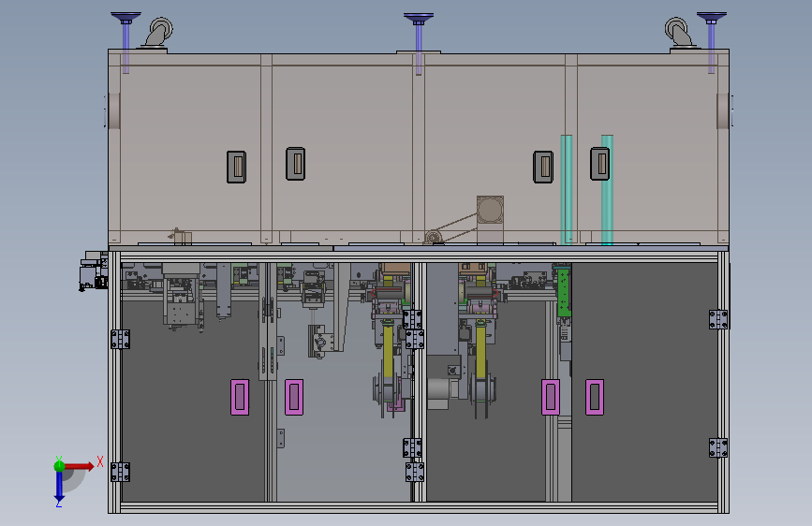Select the second pink door handle from left
This screenshot has height=526, width=812.
coord(294,397)
